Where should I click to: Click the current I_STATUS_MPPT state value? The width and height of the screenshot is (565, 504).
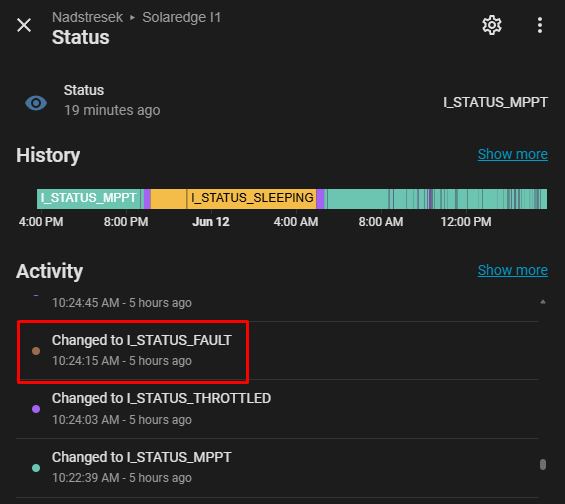coord(495,102)
